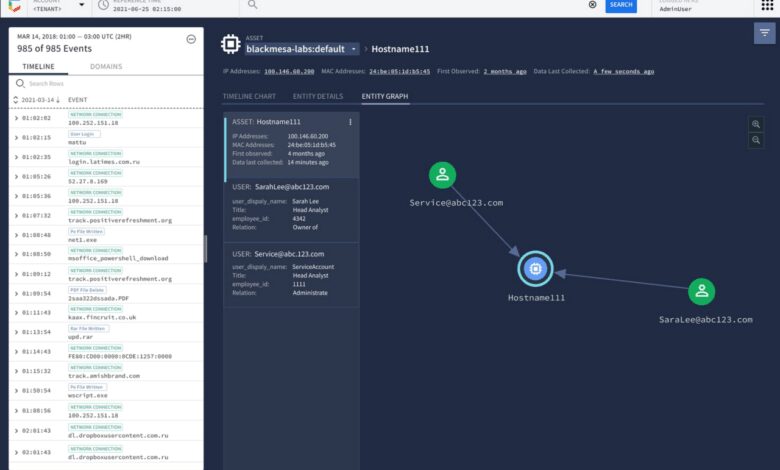The image size is (780, 470).
Task: Click the reference time clock icon
Action: coord(103,5)
